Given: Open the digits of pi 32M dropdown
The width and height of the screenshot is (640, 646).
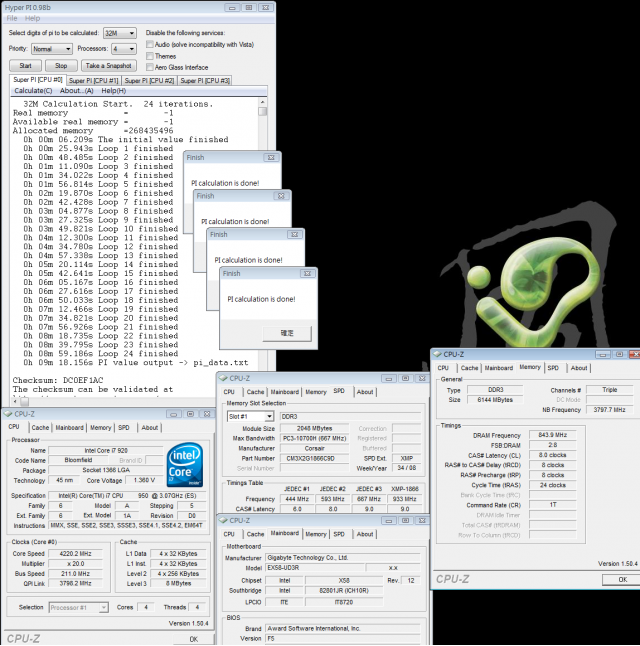Looking at the screenshot, I should pyautogui.click(x=120, y=33).
